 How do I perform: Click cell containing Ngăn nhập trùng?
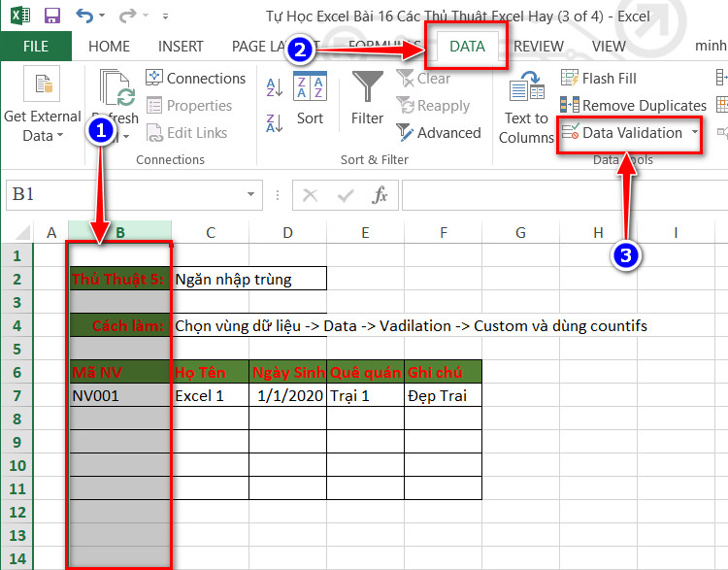[x=249, y=279]
